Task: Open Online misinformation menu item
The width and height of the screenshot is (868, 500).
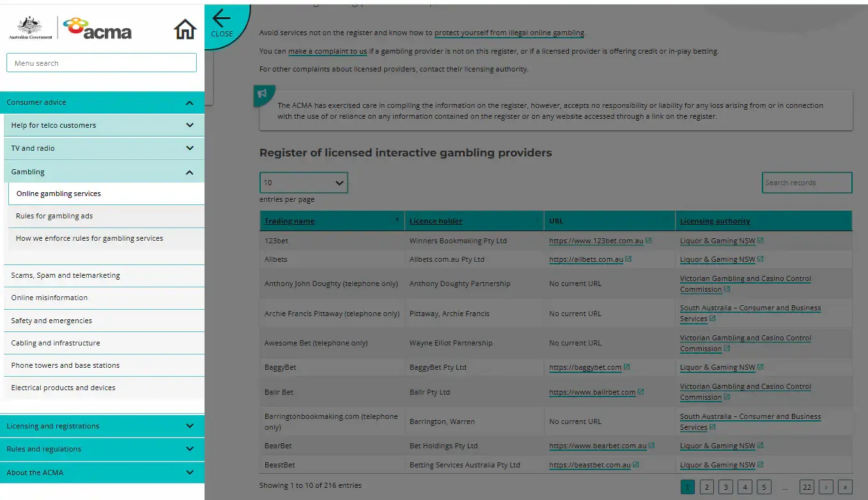Action: coord(104,298)
